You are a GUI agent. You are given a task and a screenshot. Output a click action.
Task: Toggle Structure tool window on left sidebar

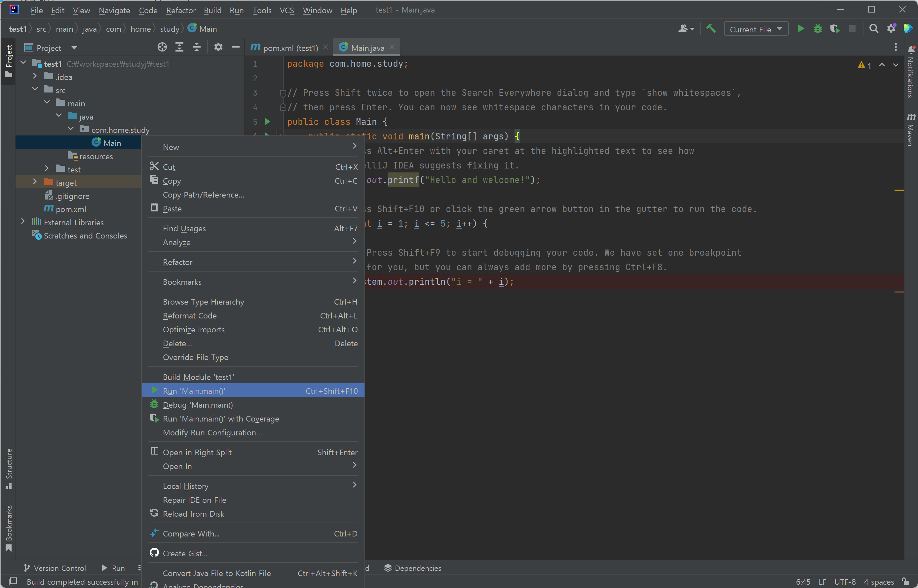(x=8, y=468)
